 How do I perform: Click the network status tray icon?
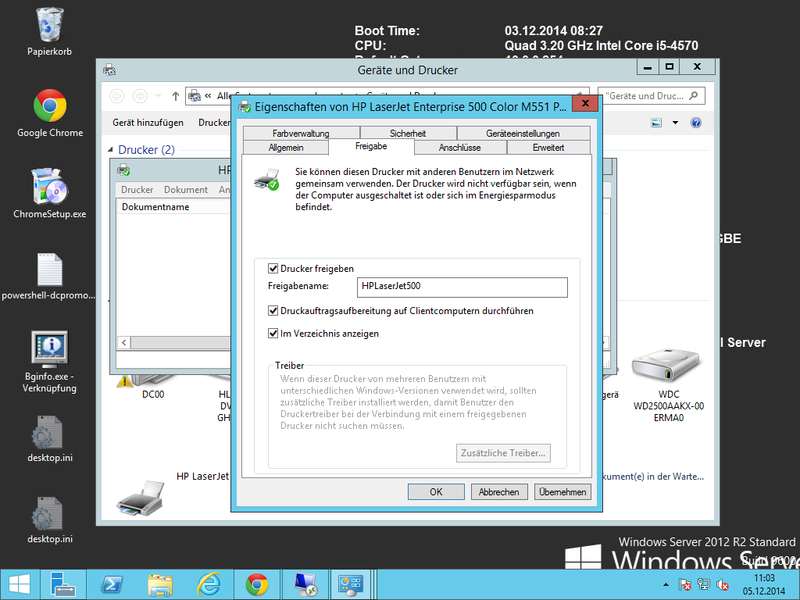pyautogui.click(x=704, y=585)
